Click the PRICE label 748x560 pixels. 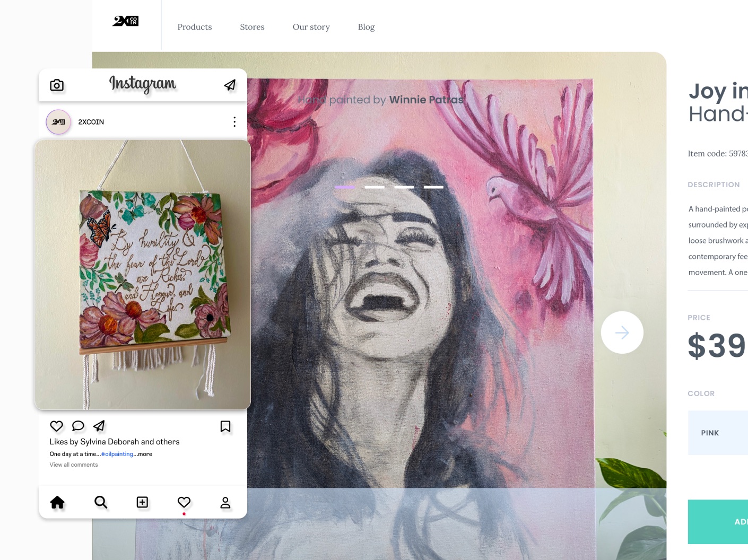699,318
